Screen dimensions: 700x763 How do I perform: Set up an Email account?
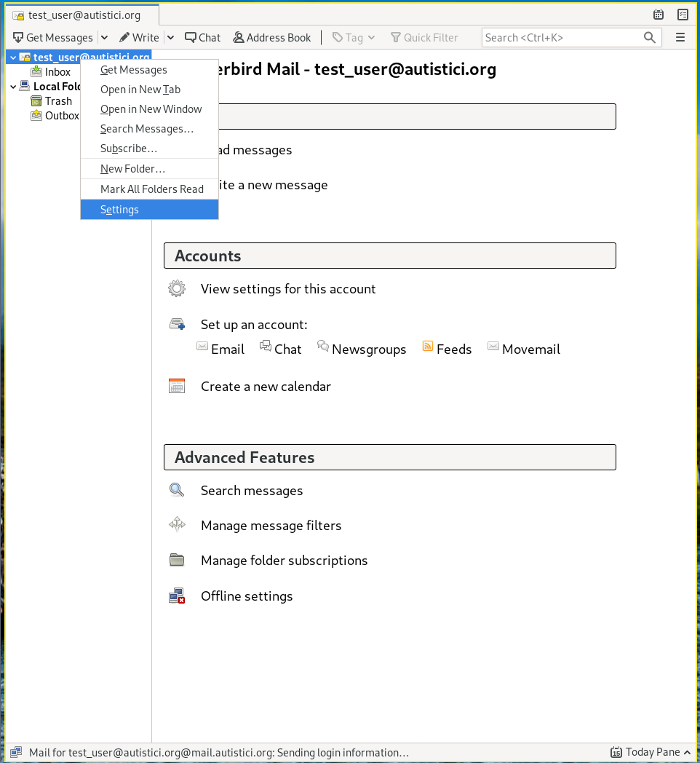pyautogui.click(x=228, y=349)
